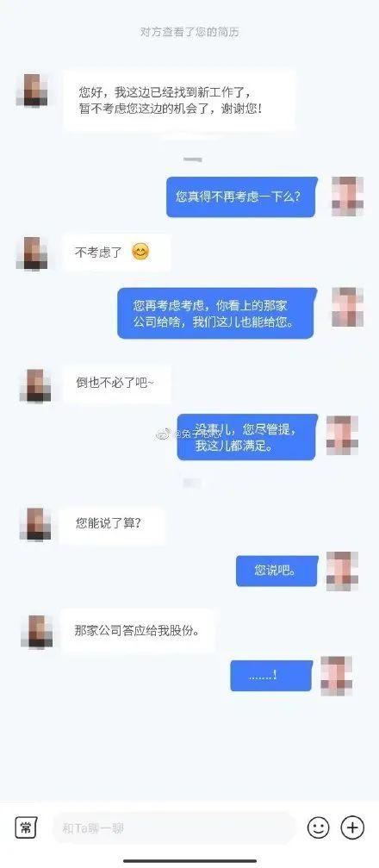
Task: Select the blue '您真得不再考虑一下么?' bubble
Action: click(x=242, y=197)
